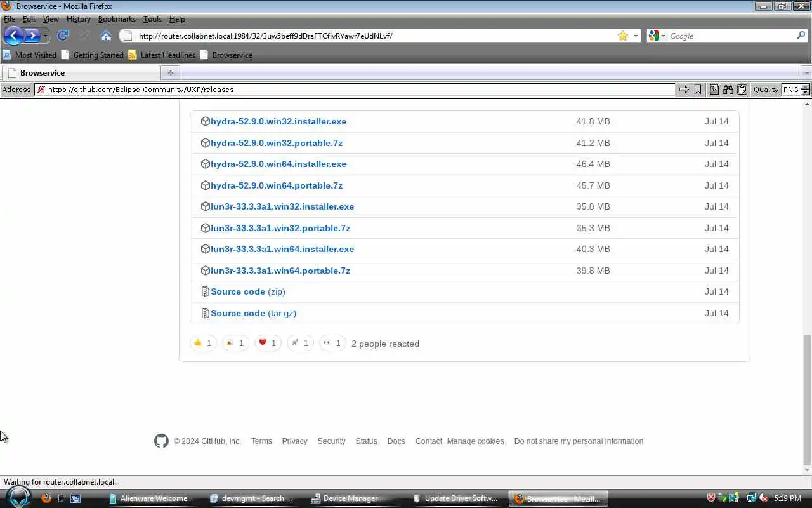
Task: Click the eyes reaction
Action: point(332,343)
